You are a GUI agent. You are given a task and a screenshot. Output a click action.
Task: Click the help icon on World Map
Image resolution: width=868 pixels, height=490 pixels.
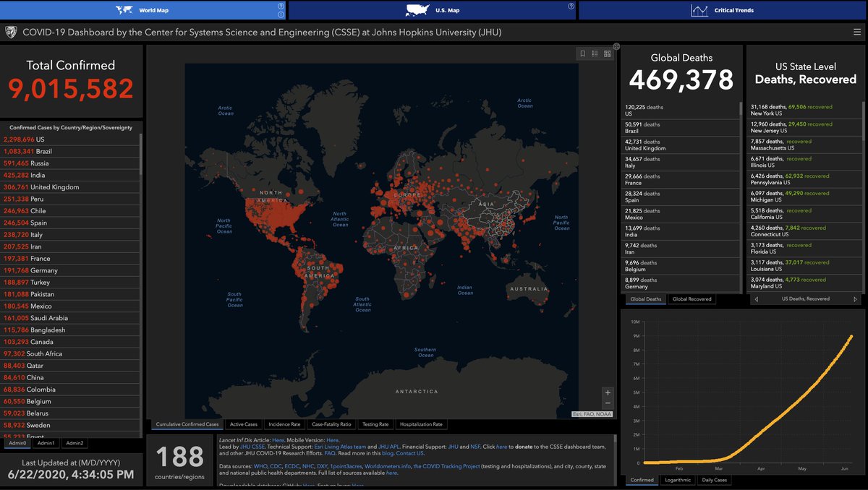pyautogui.click(x=281, y=6)
